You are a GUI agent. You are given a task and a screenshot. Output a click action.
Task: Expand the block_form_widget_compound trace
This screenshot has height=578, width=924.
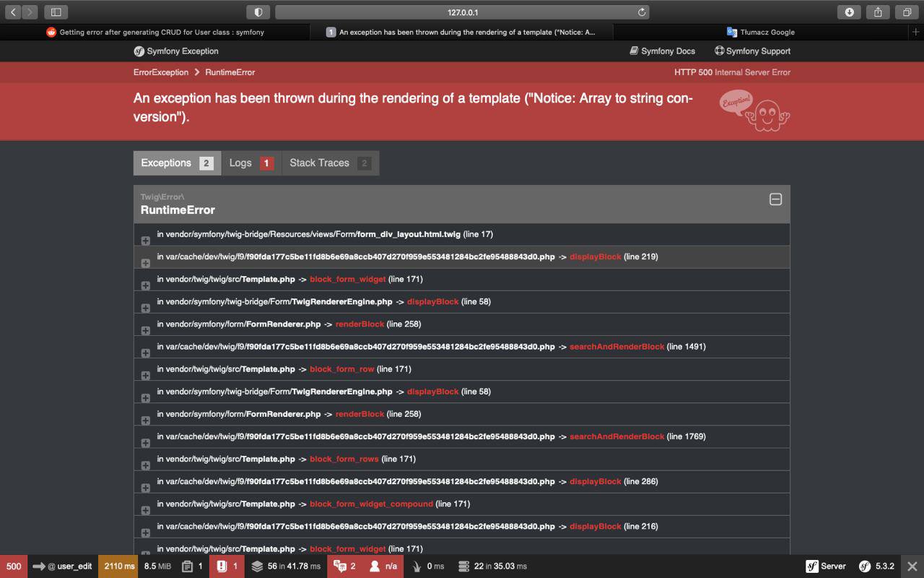[x=145, y=510]
